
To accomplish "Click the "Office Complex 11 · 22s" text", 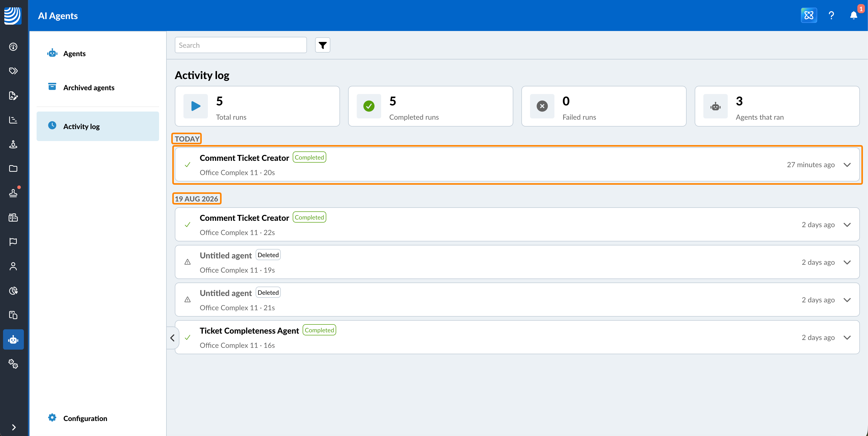I will (237, 232).
